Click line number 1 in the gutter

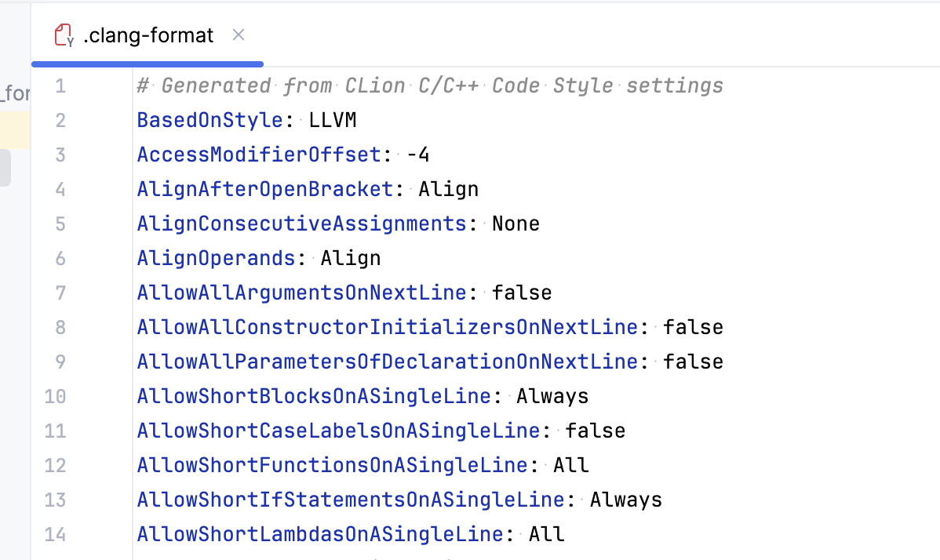(60, 85)
